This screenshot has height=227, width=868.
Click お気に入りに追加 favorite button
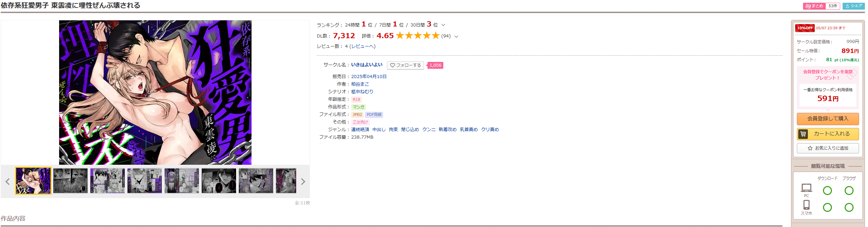tap(828, 148)
